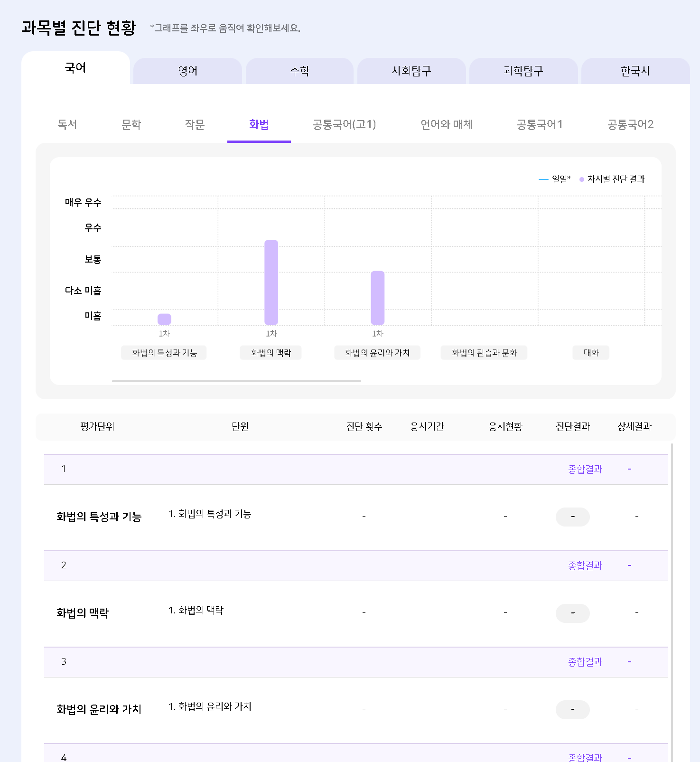Select the 독서 sub-tab
This screenshot has width=700, height=762.
coord(67,125)
